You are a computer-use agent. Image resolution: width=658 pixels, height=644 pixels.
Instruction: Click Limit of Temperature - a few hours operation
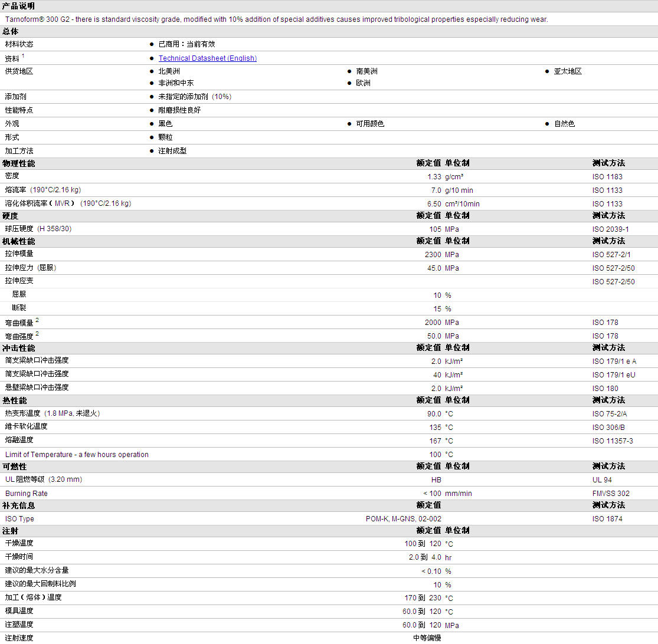(x=77, y=455)
